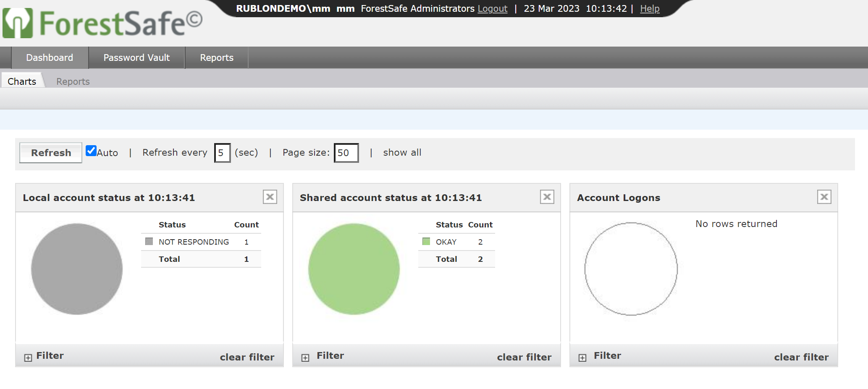This screenshot has height=389, width=868.
Task: Close the Account Logons panel
Action: (824, 197)
